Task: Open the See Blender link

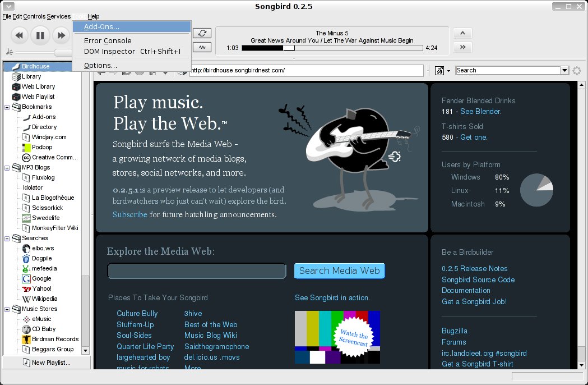Action: click(x=481, y=112)
